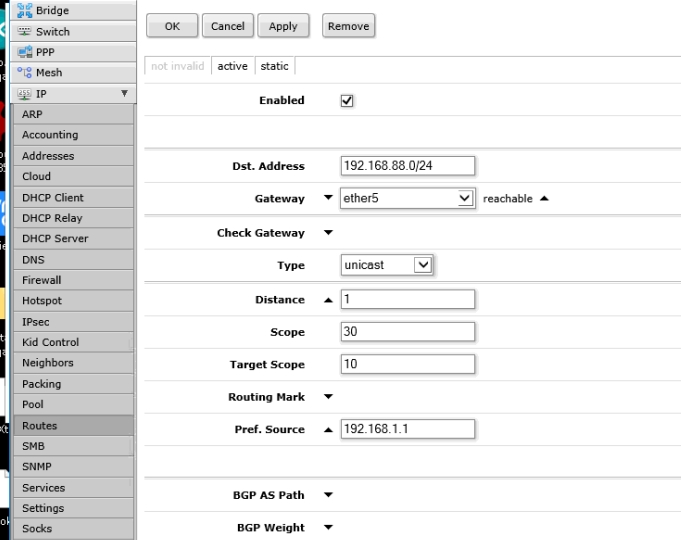Open the Gateway interface dropdown
This screenshot has height=540, width=681.
[x=464, y=199]
